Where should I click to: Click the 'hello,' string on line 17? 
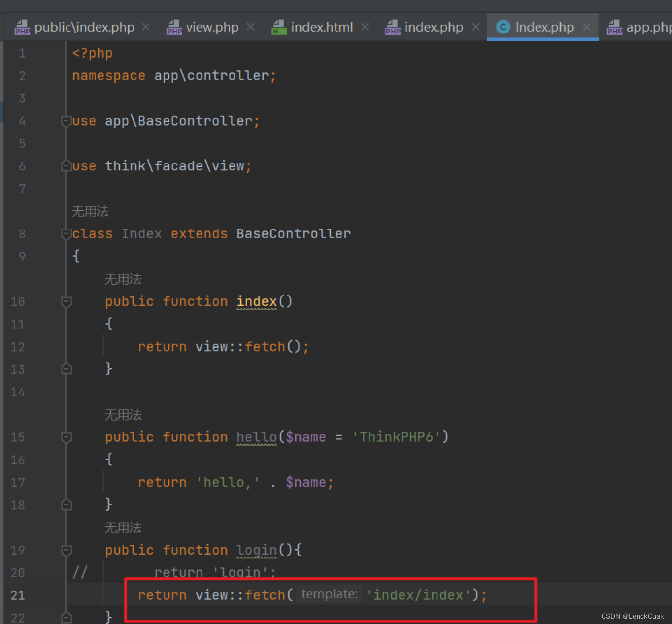[228, 482]
